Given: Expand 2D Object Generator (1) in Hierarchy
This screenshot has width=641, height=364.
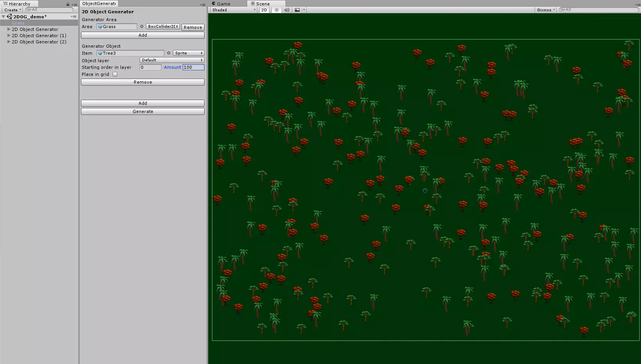Looking at the screenshot, I should point(9,36).
